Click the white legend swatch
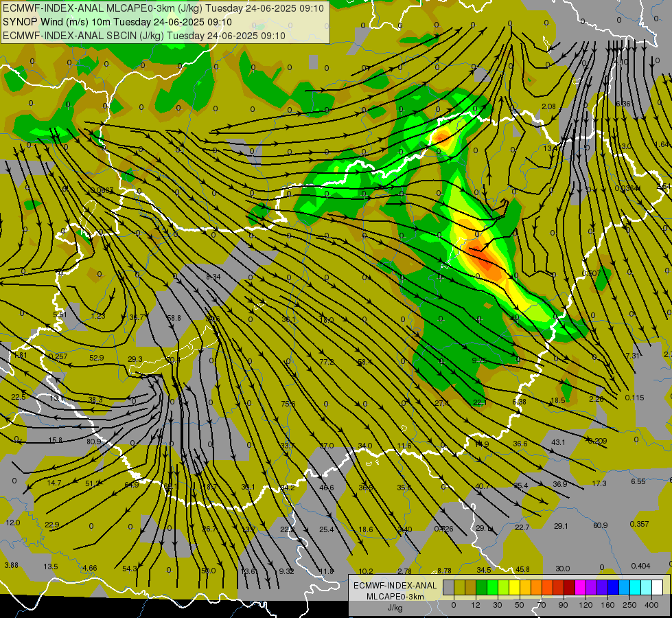The height and width of the screenshot is (618, 672). click(x=658, y=588)
